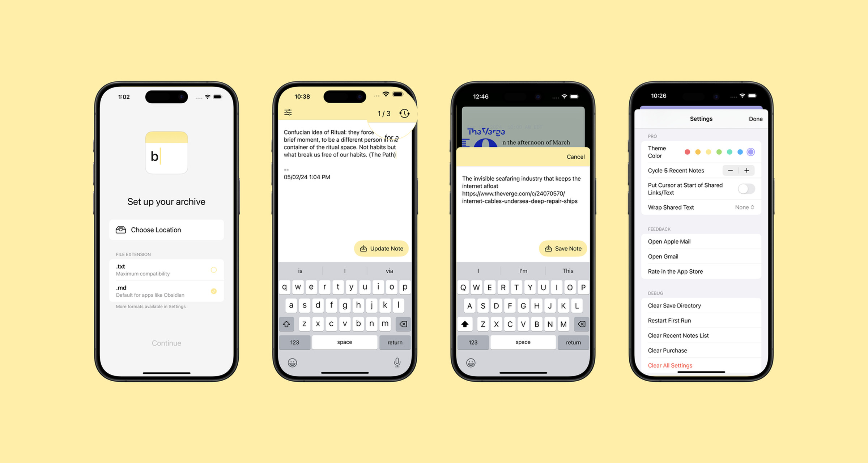This screenshot has width=868, height=463.
Task: Click Continue on archive setup screen
Action: click(x=165, y=343)
